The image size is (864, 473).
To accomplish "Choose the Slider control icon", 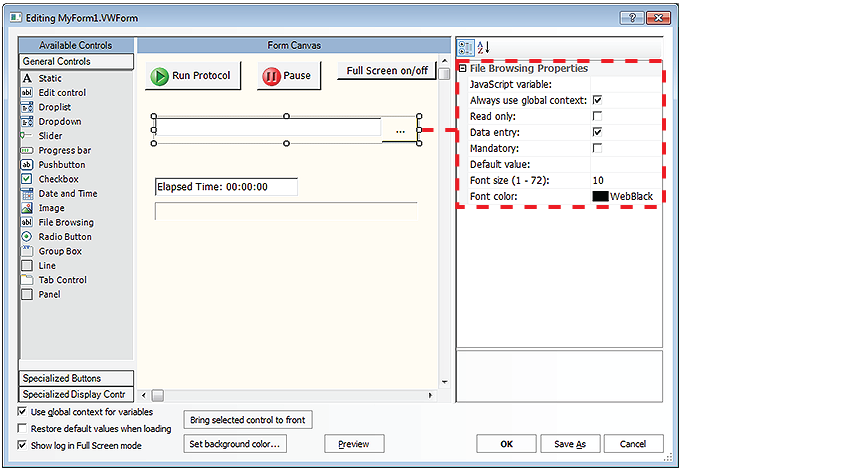I will click(x=27, y=136).
